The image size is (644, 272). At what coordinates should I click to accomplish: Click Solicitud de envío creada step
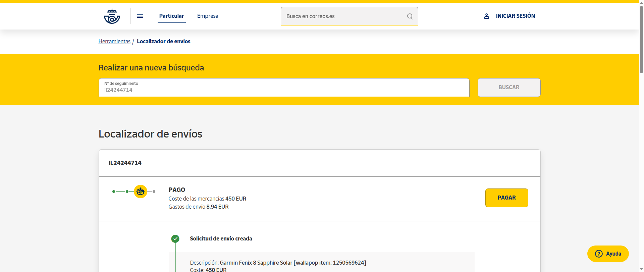pos(221,239)
